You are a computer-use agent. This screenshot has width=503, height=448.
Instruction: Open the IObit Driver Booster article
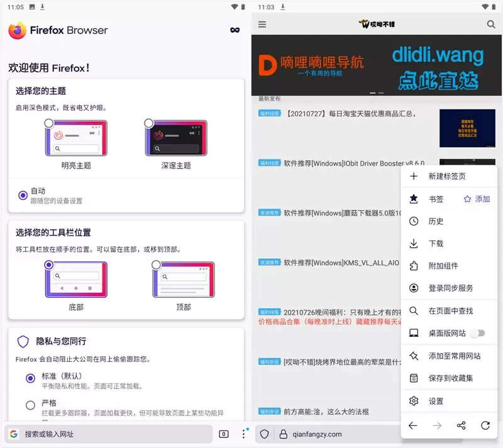[x=354, y=163]
